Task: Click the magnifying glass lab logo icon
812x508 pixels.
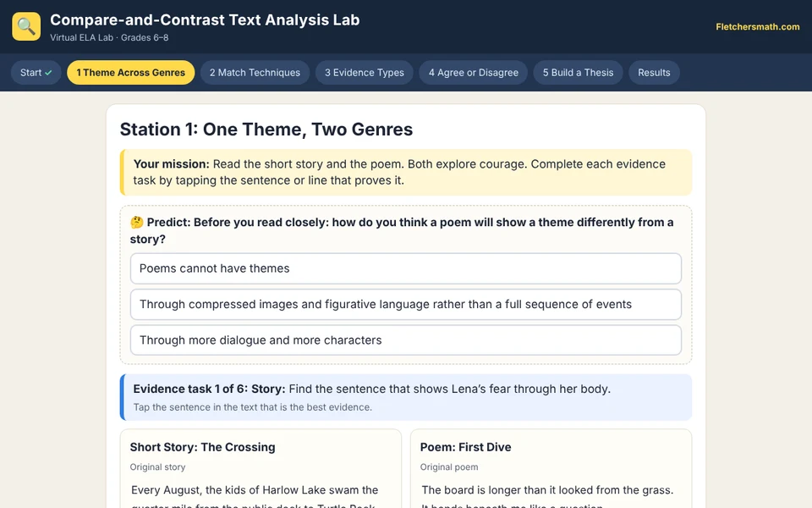Action: [26, 26]
